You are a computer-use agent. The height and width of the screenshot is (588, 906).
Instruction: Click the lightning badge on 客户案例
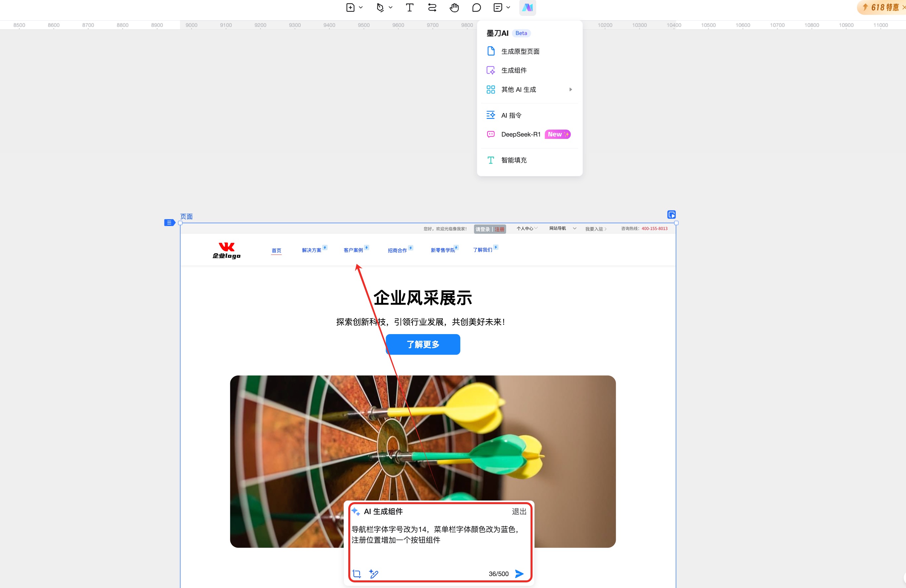[x=367, y=248]
